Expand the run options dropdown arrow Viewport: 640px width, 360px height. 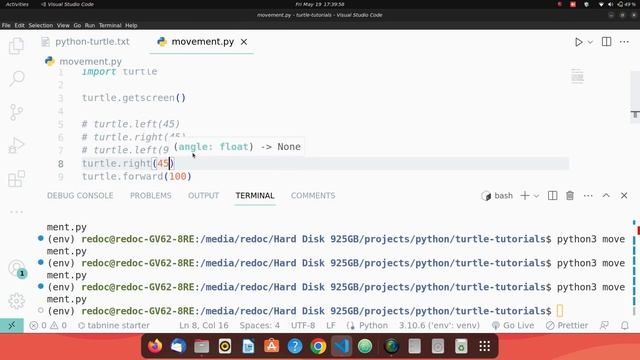click(x=590, y=42)
